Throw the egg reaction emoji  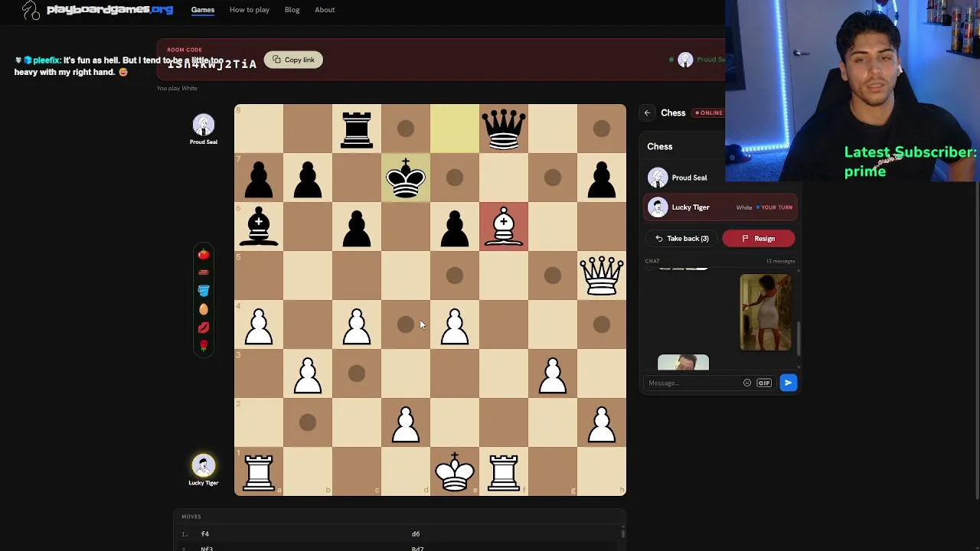coord(203,309)
